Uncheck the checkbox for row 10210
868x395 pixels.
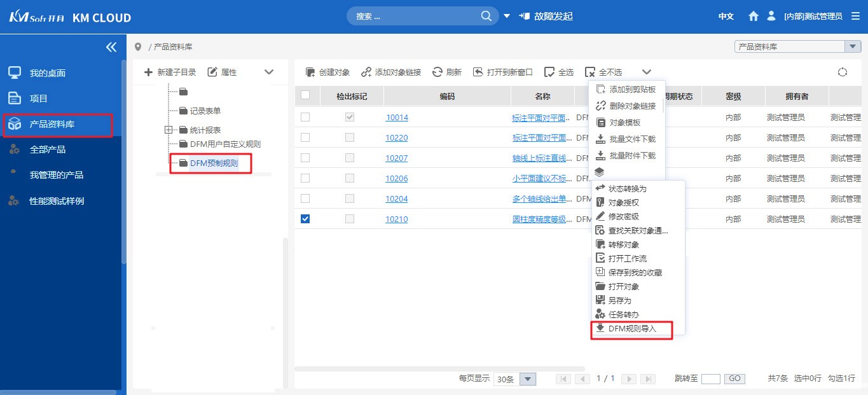point(305,219)
